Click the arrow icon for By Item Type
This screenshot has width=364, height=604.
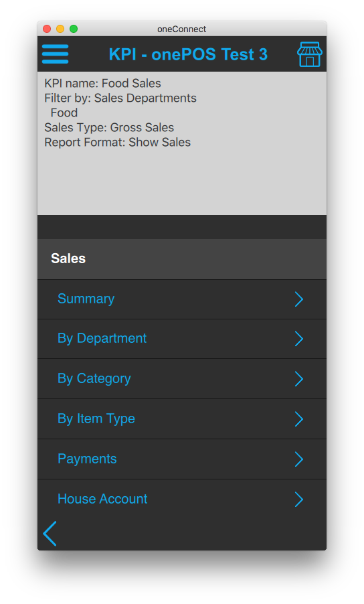[x=299, y=419]
